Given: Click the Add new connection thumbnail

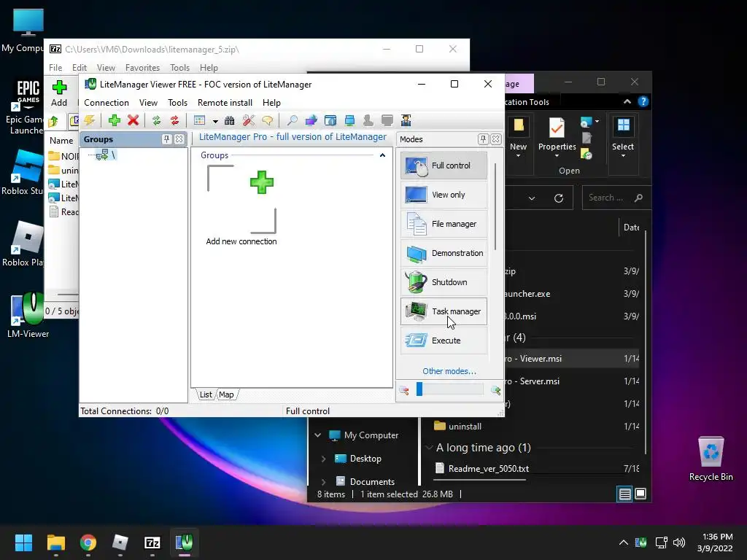Looking at the screenshot, I should [x=241, y=205].
